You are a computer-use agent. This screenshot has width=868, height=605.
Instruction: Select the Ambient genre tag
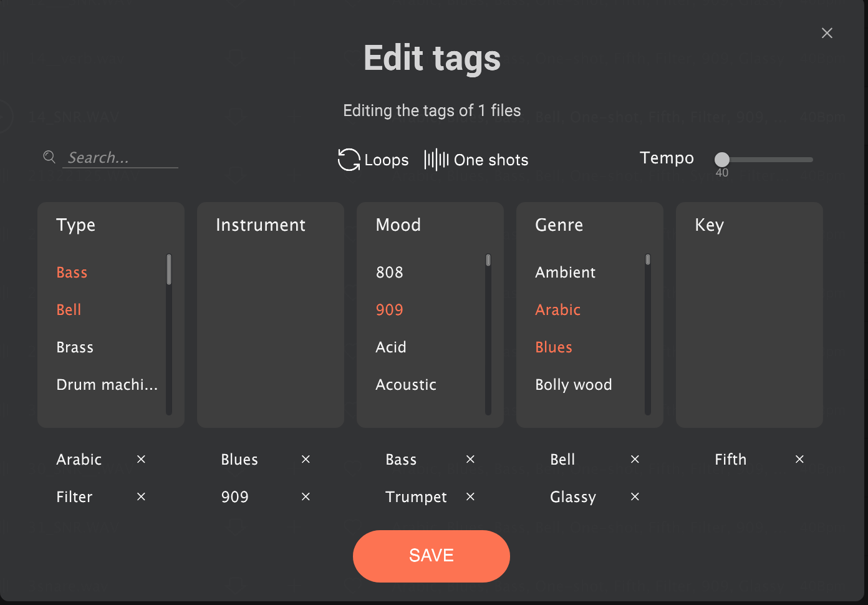tap(565, 273)
